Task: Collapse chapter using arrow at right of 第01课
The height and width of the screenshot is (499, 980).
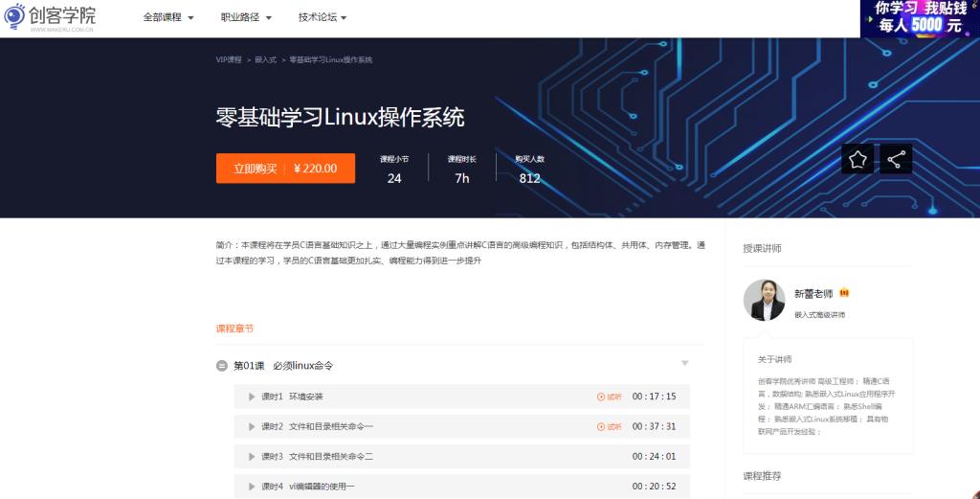Action: click(684, 364)
